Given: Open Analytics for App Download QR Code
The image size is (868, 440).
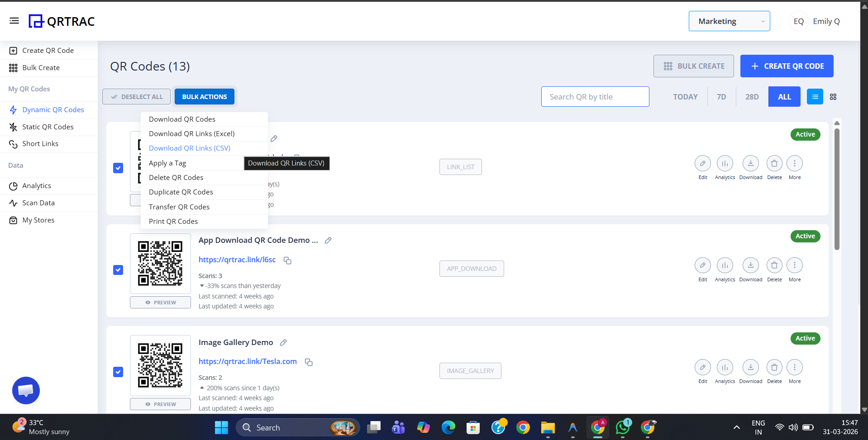Looking at the screenshot, I should click(x=725, y=265).
